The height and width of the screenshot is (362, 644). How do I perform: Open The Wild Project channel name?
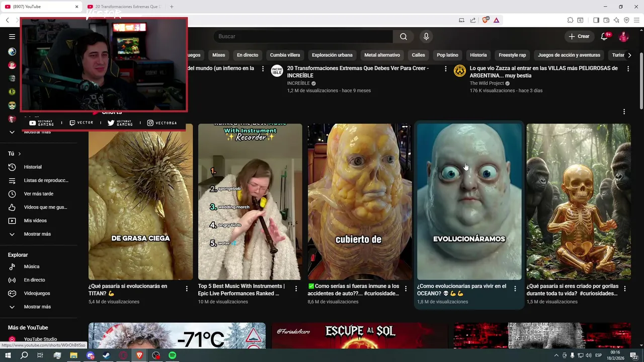pos(487,83)
